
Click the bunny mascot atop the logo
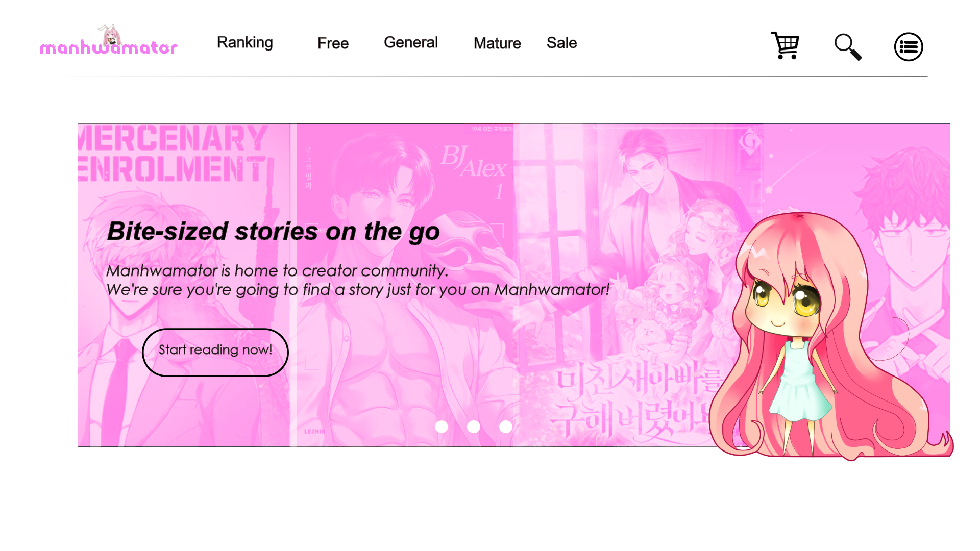pos(110,35)
